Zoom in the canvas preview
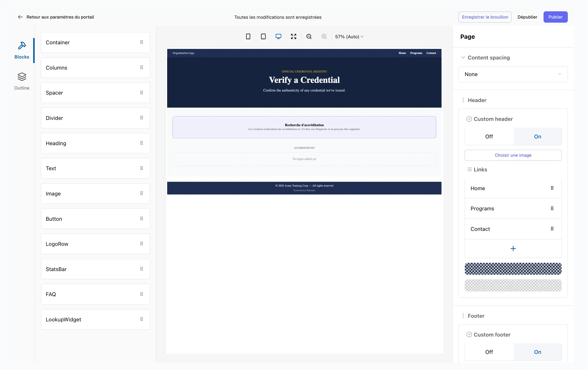588x370 pixels. [324, 37]
